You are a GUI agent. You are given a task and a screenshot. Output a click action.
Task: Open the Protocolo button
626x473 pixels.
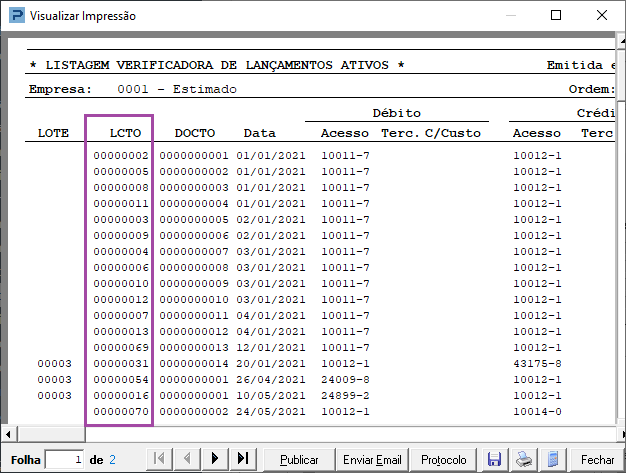pyautogui.click(x=444, y=459)
